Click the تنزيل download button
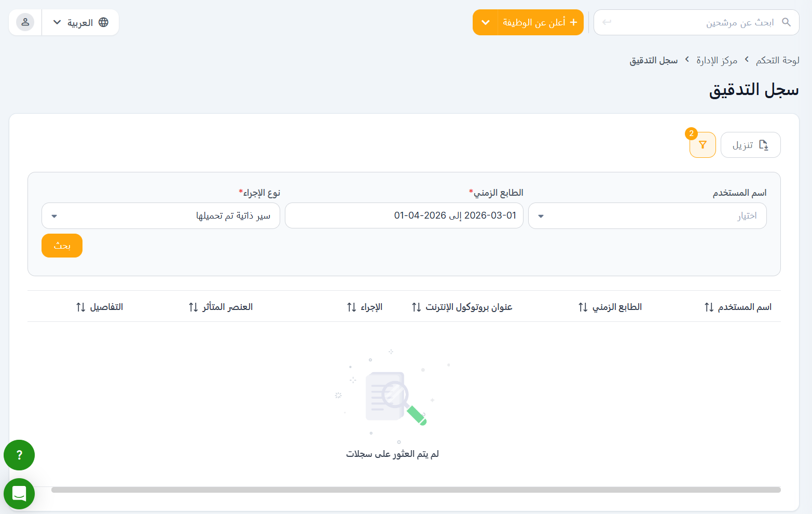Screen dimensions: 812x514 pos(750,145)
